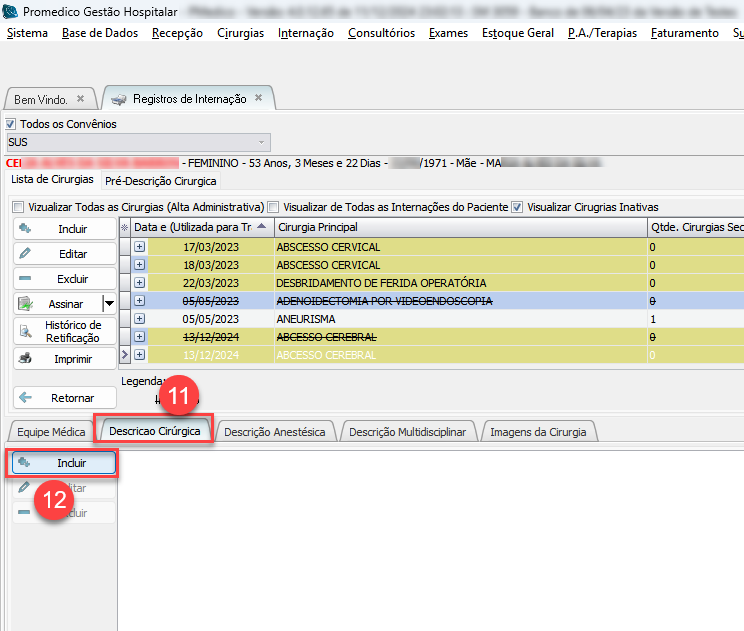
Task: Click the Incluir button in the surgery list panel
Action: pyautogui.click(x=64, y=229)
